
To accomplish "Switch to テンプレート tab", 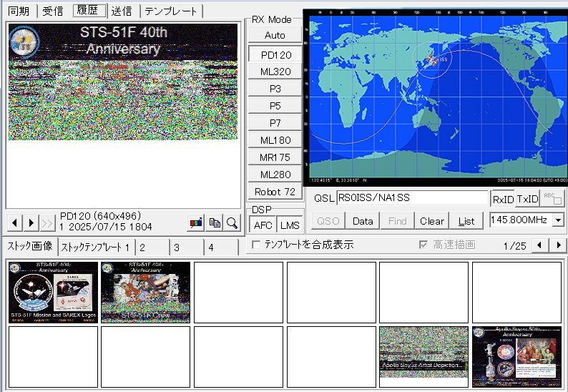I will tap(171, 11).
